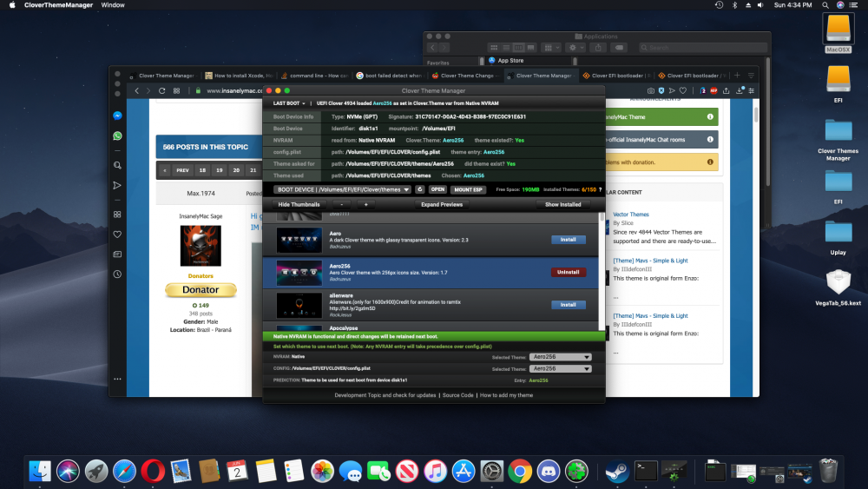Open NVRAM Selected Theme dropdown

(x=560, y=357)
